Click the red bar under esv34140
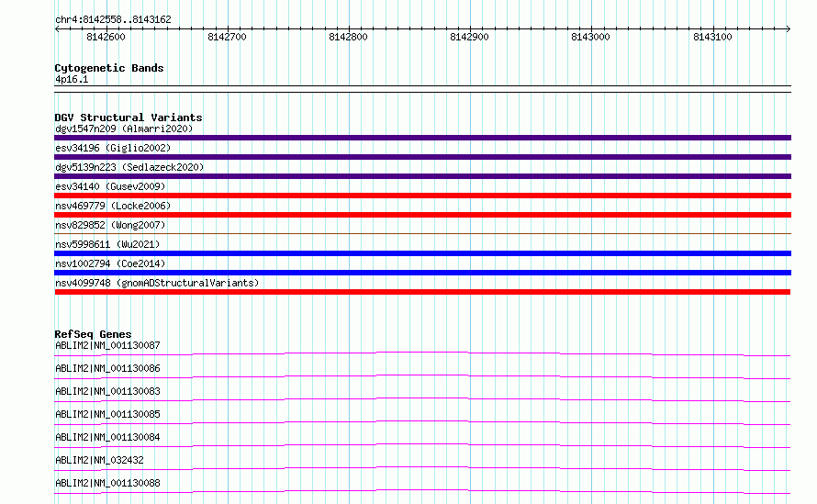Screen dimensions: 817x504 [422, 196]
